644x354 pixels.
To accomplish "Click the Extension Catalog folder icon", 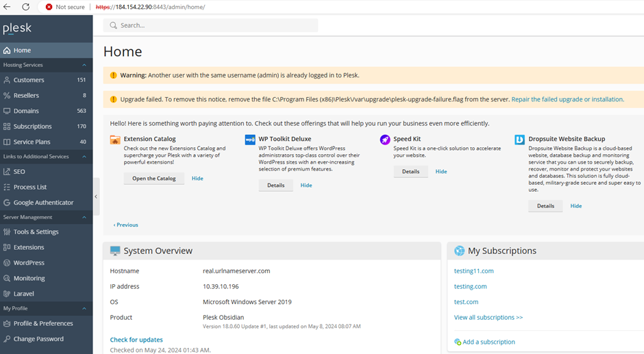I will point(115,140).
